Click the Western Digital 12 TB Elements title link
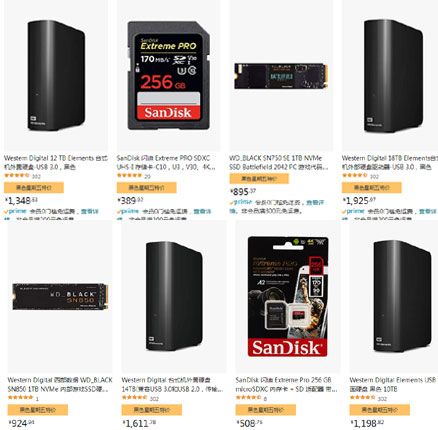Image resolution: width=438 pixels, height=430 pixels. (56, 162)
